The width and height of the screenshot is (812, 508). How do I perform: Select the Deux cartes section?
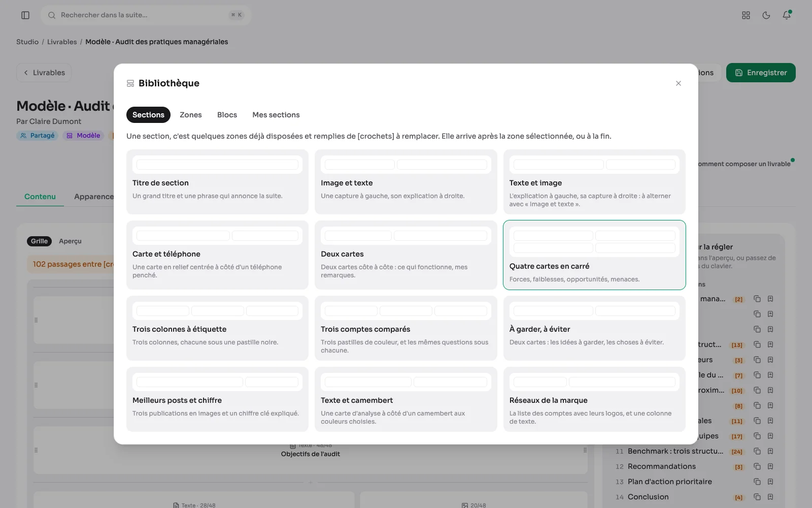(x=406, y=255)
